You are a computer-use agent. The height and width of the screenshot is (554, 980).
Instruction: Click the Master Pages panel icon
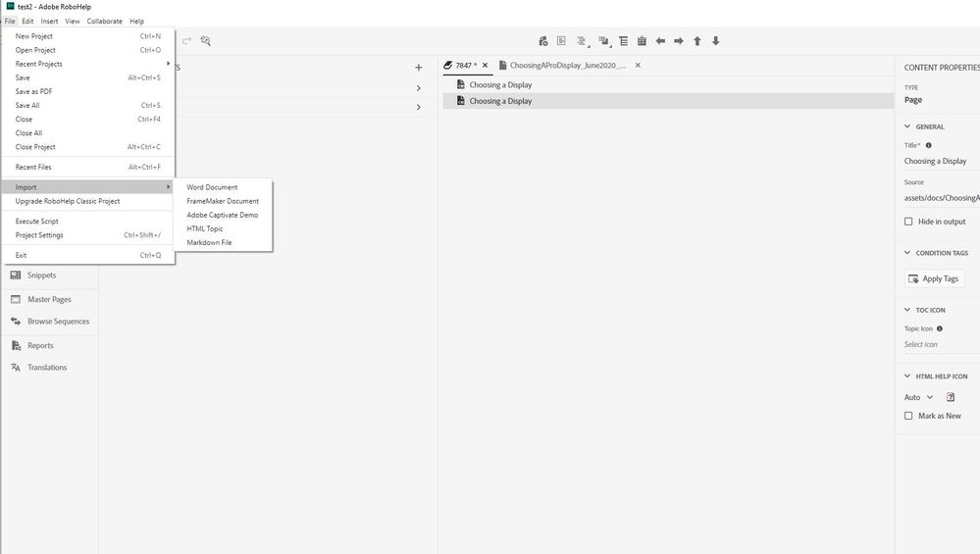tap(16, 299)
